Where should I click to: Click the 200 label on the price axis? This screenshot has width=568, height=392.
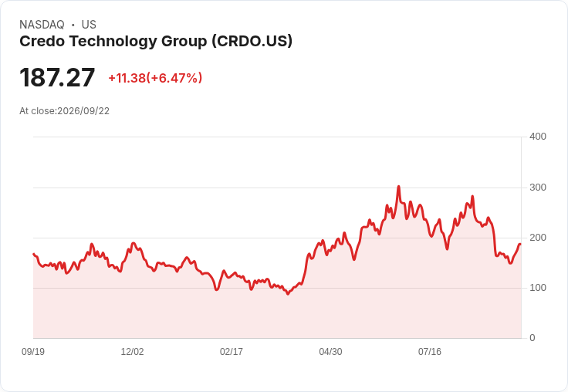coord(538,238)
